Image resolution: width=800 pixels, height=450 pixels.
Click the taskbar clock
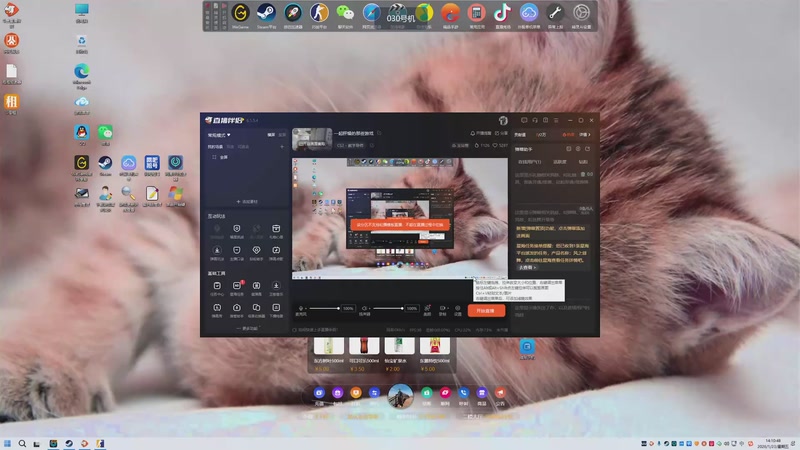click(772, 443)
